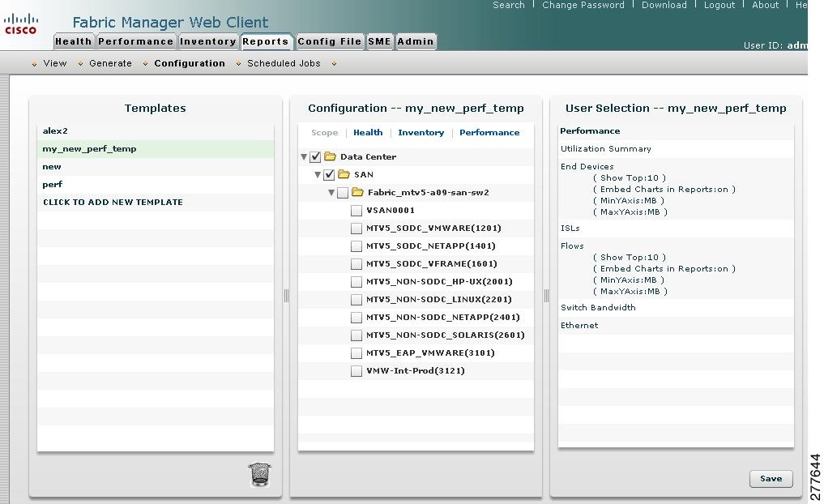
Task: Uncheck the SAN checkbox
Action: (x=329, y=174)
